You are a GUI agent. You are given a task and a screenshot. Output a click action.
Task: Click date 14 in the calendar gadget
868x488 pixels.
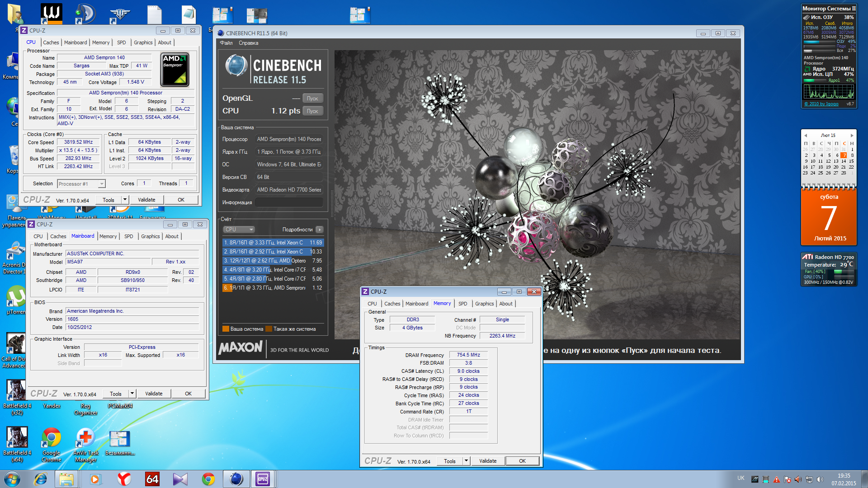click(843, 161)
